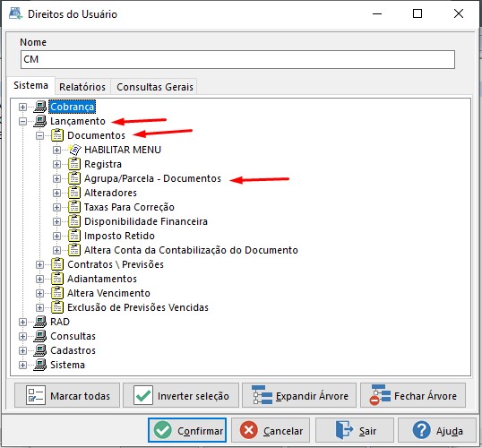Select the Documentos tree item label
This screenshot has height=448, width=482.
pos(96,135)
